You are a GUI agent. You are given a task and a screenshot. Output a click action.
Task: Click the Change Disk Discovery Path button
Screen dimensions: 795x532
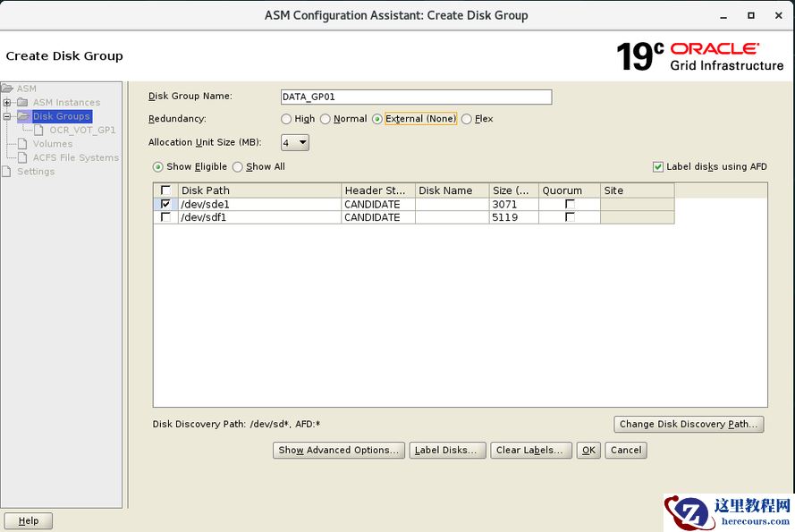click(688, 425)
